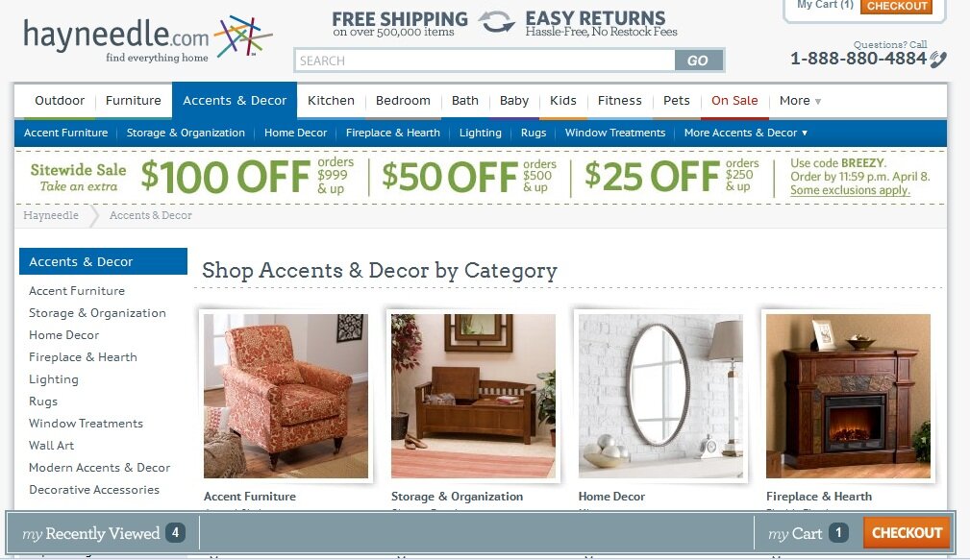Open the Recently Viewed count badge
The image size is (970, 560).
pyautogui.click(x=175, y=532)
